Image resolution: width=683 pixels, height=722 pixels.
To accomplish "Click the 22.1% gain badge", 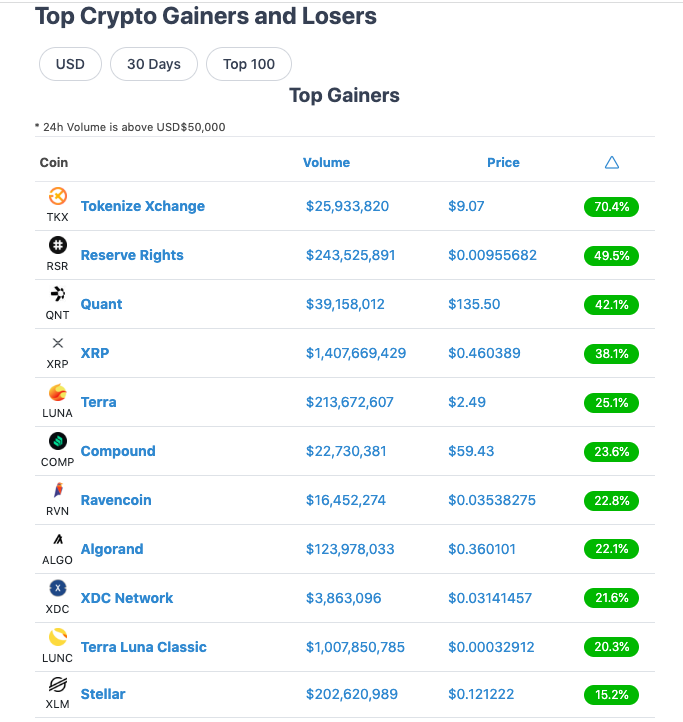I will (611, 549).
